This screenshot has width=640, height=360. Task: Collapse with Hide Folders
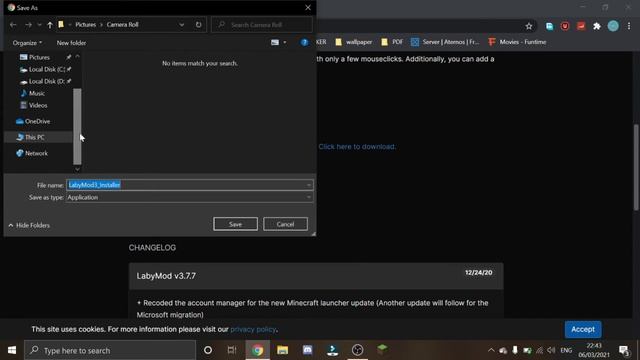click(29, 225)
